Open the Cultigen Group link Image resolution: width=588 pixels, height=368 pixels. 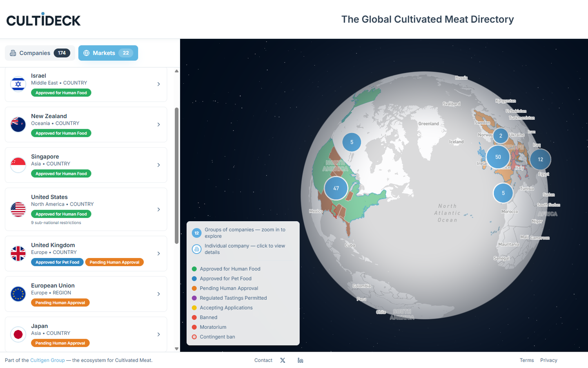(x=47, y=360)
